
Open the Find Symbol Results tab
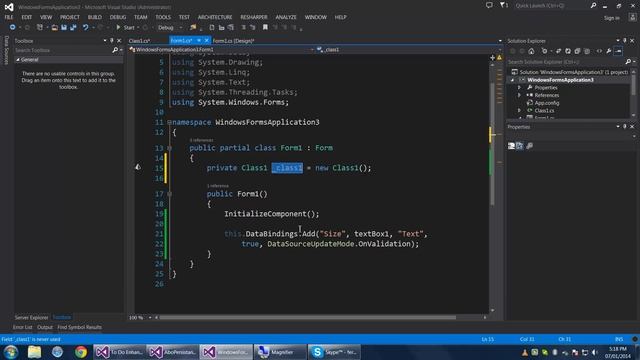pos(80,327)
